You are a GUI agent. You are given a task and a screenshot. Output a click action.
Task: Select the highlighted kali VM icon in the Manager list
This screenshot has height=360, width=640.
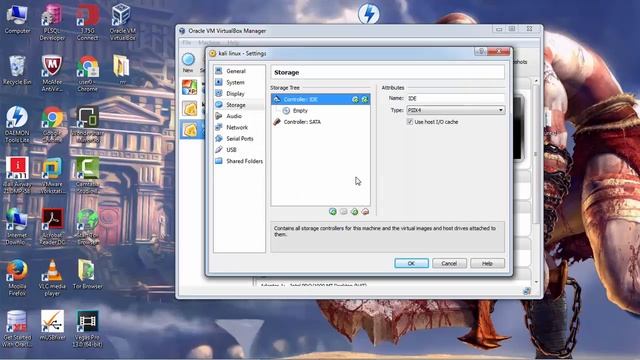tap(190, 130)
